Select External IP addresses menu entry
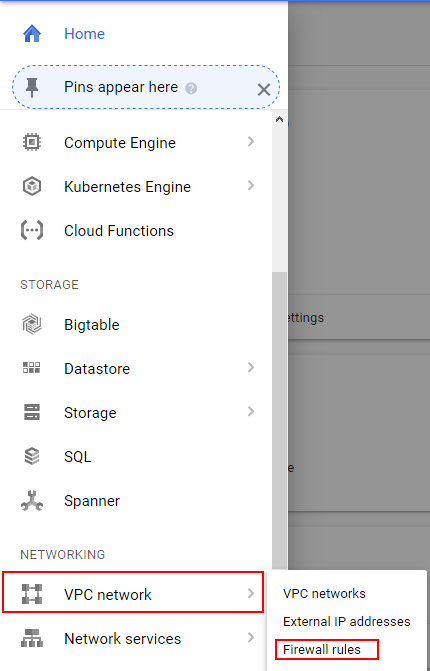The image size is (430, 671). (347, 621)
